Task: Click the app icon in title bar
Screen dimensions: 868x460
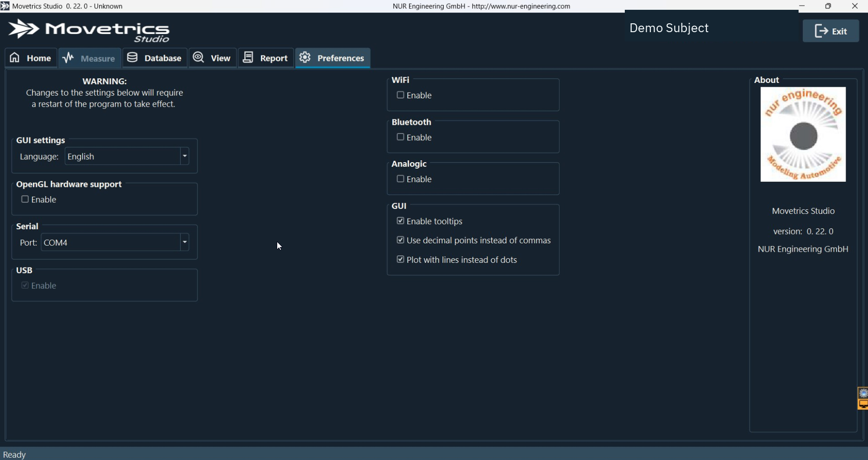Action: tap(5, 6)
